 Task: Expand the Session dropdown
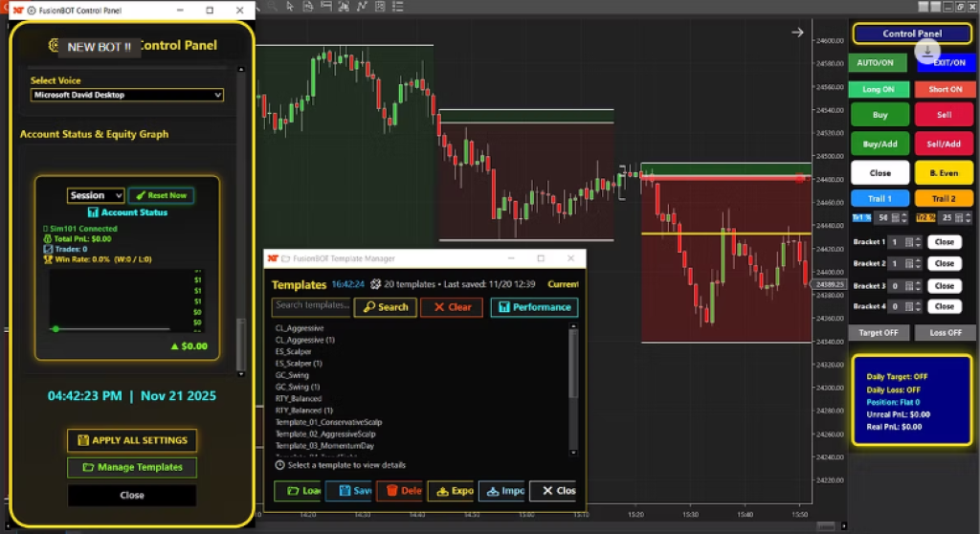[95, 195]
